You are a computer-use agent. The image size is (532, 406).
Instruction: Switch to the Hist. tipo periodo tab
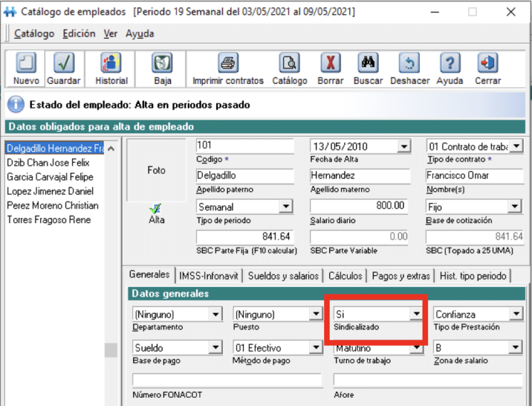[473, 276]
